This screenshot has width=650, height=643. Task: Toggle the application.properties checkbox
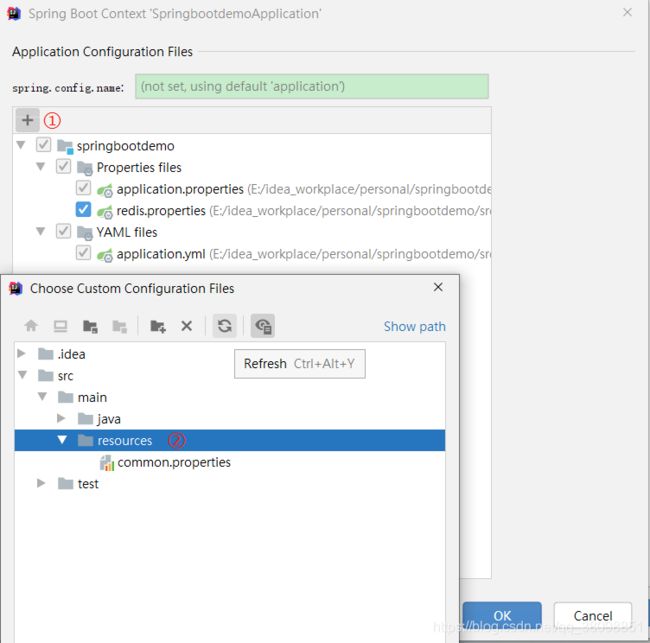[83, 188]
